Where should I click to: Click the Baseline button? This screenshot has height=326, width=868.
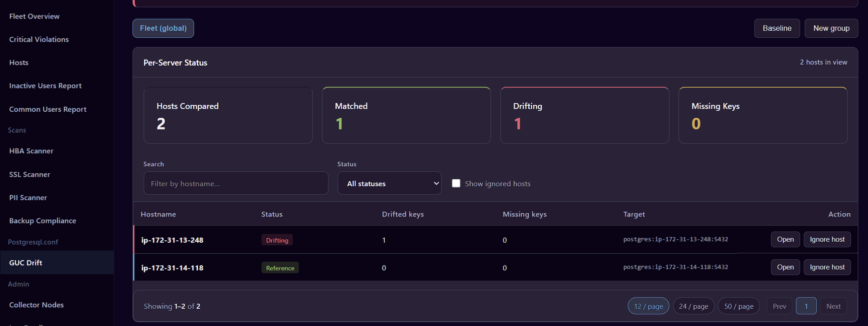777,28
